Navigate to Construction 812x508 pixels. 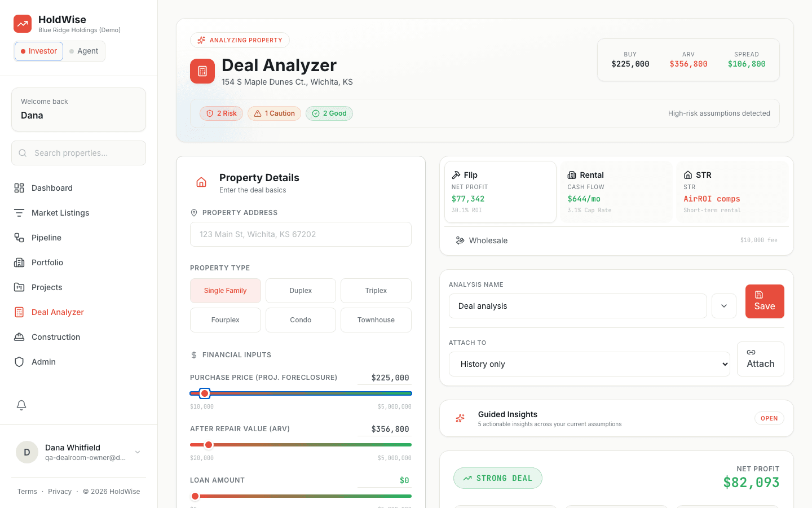(x=78, y=337)
